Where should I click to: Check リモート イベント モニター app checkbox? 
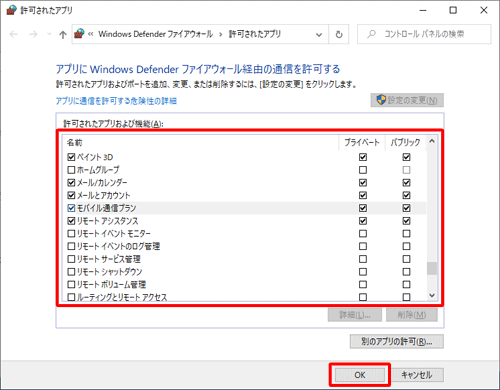(71, 234)
